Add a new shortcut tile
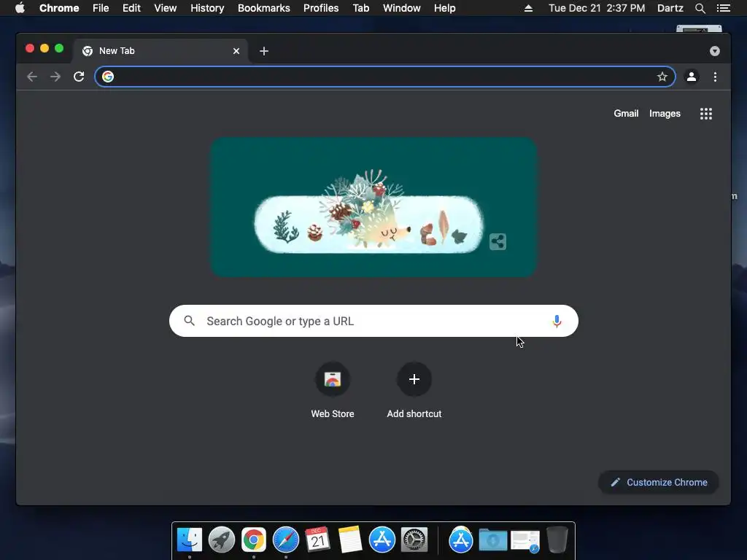Image resolution: width=747 pixels, height=560 pixels. (x=414, y=391)
